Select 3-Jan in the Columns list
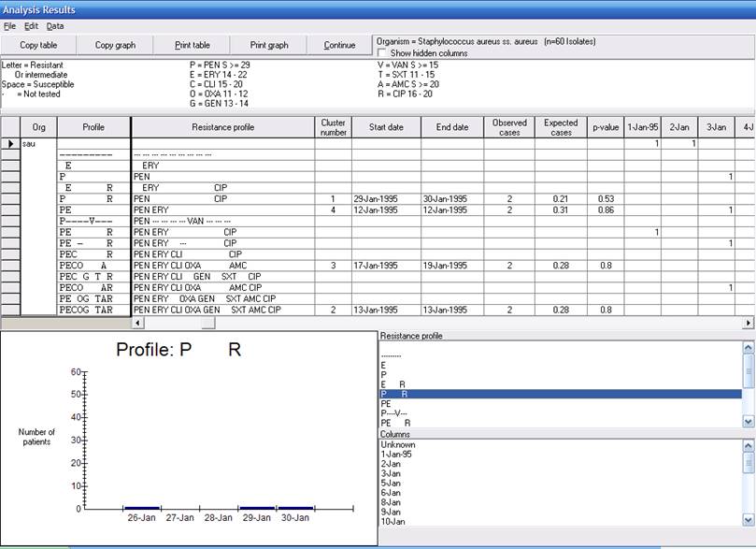 coord(391,473)
